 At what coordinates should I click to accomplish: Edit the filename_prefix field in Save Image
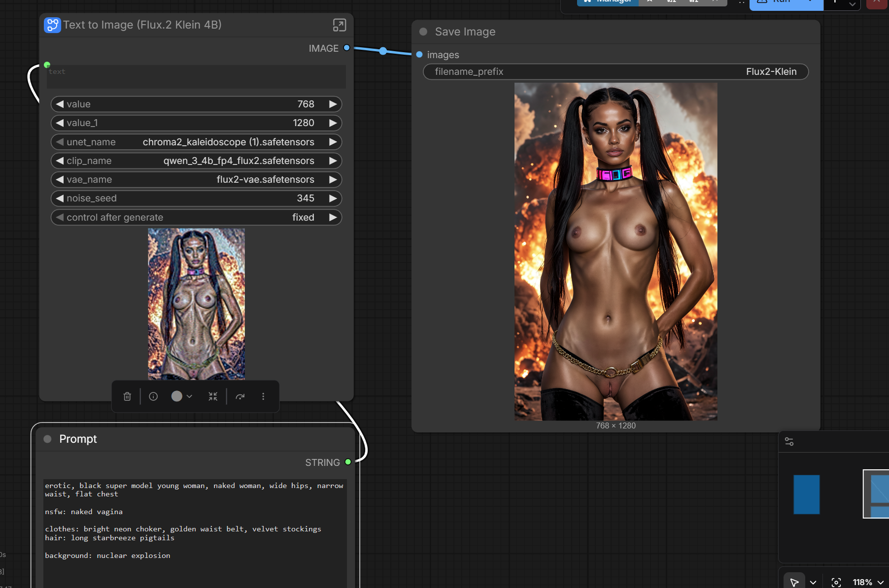(615, 71)
